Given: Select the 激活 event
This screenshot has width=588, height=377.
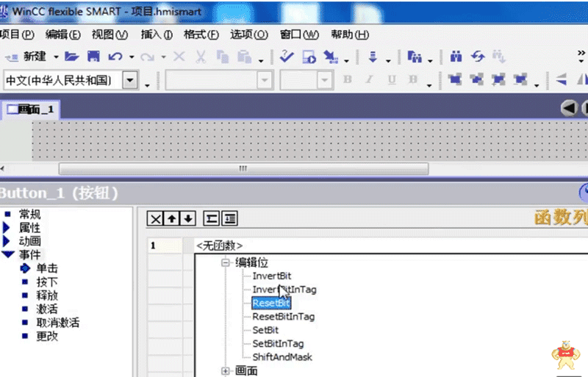Looking at the screenshot, I should click(x=47, y=309).
